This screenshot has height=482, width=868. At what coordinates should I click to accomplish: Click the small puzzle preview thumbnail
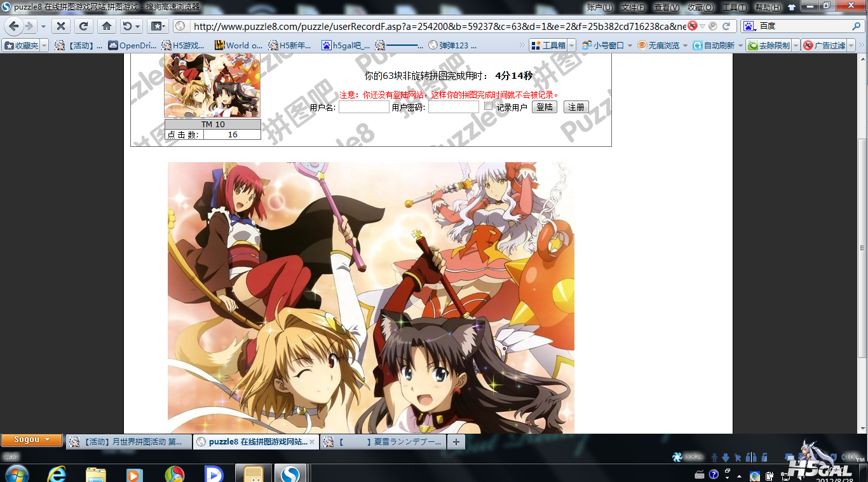(x=212, y=85)
